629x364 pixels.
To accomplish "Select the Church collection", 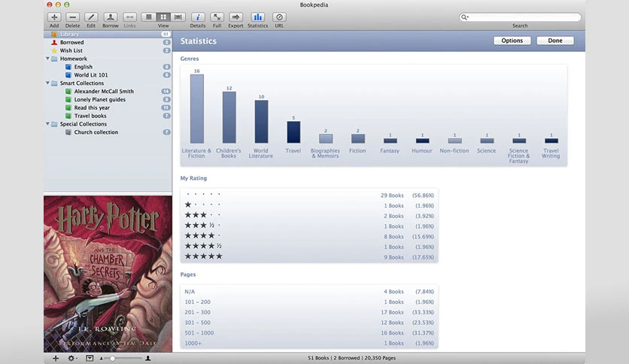I will [108, 132].
